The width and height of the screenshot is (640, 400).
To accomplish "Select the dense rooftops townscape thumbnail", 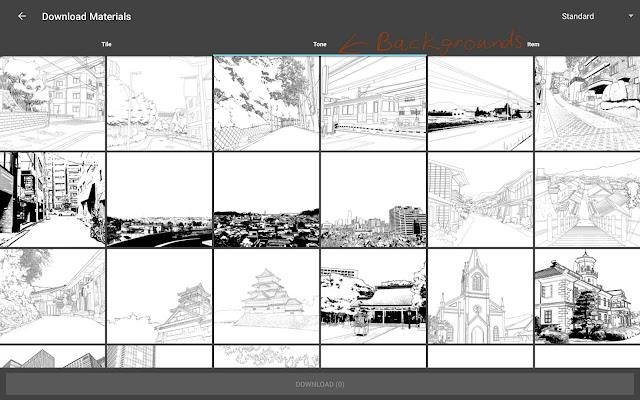I will (266, 200).
